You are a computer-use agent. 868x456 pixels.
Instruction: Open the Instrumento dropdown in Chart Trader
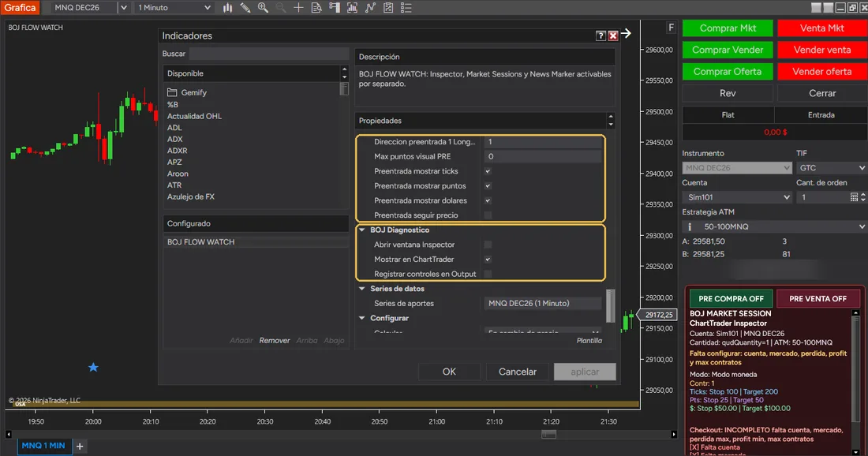[x=737, y=168]
